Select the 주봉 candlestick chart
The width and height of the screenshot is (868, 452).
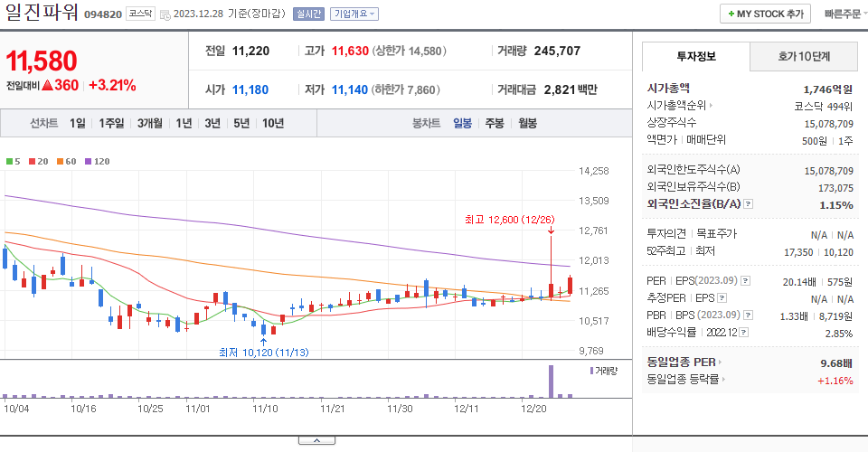pos(495,123)
